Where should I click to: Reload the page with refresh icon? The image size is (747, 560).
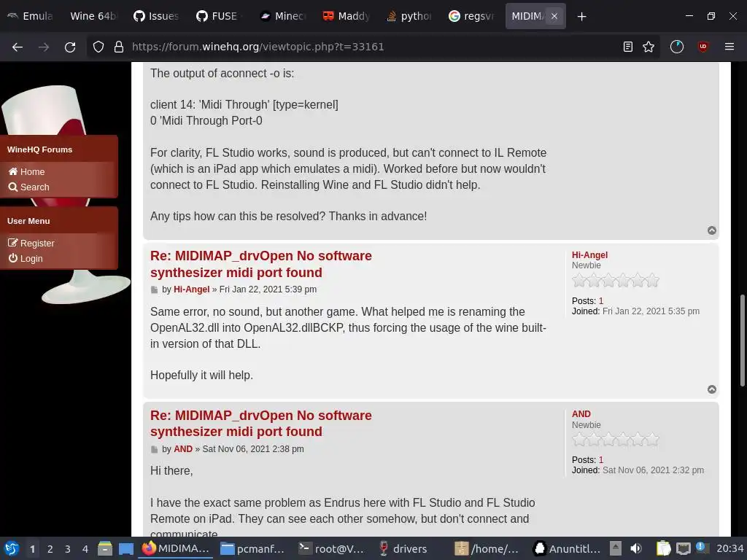70,47
